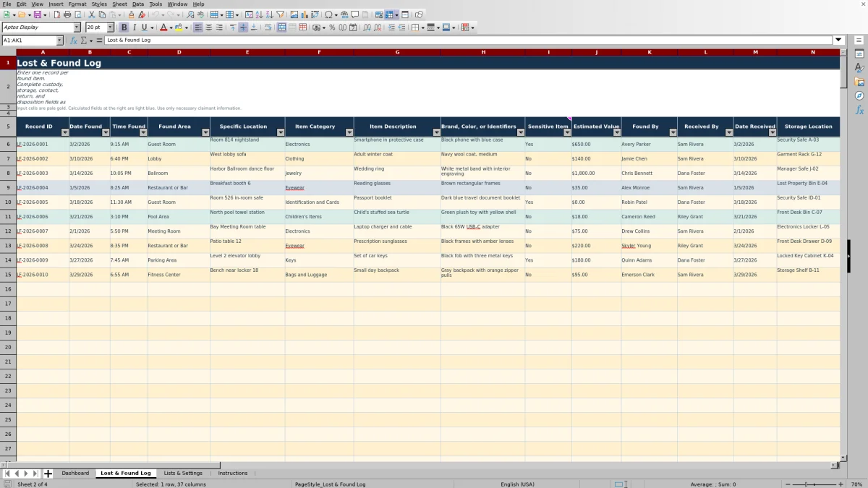The width and height of the screenshot is (868, 488).
Task: Open Find & Replace icon
Action: [x=190, y=14]
